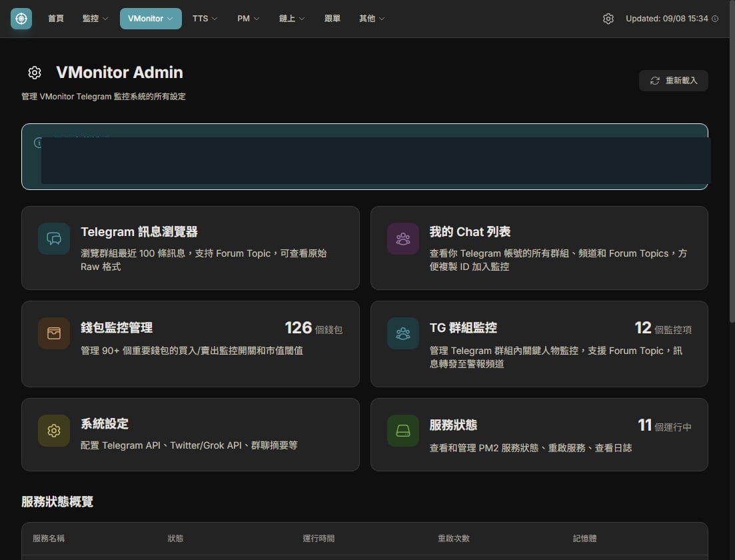Click the reload arrows icon

[x=655, y=81]
